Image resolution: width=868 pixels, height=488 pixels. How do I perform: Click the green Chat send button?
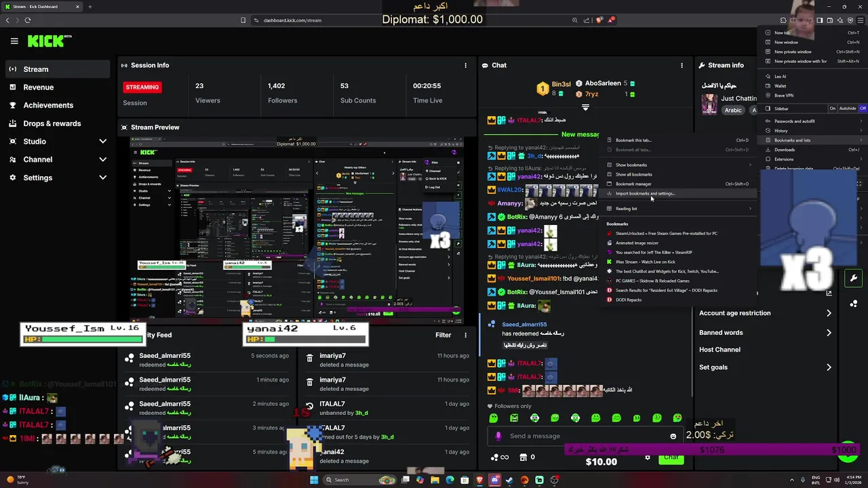tap(671, 457)
